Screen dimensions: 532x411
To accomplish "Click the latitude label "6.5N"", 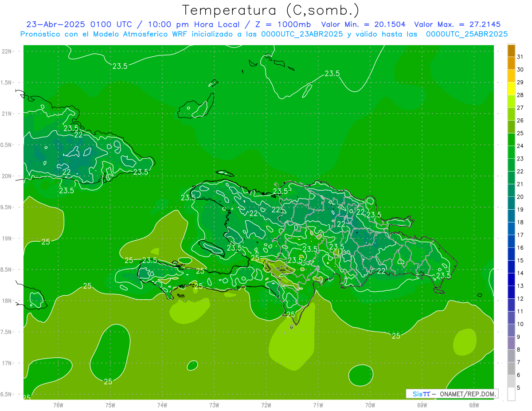I will pyautogui.click(x=6, y=394).
